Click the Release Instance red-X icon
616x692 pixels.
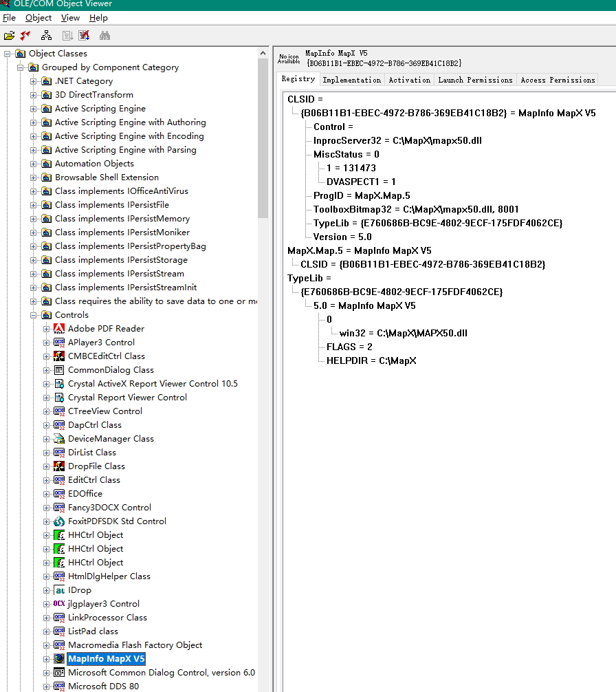point(84,36)
